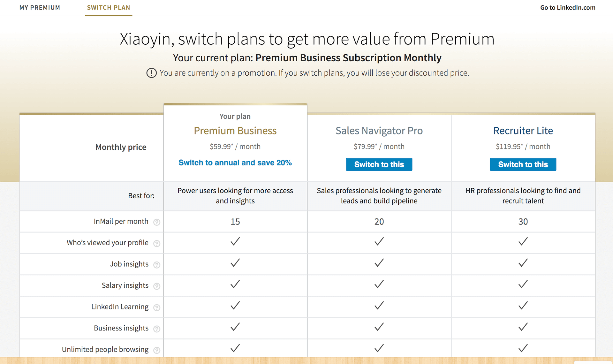Open the My Premium tab
This screenshot has height=364, width=613.
coord(40,8)
